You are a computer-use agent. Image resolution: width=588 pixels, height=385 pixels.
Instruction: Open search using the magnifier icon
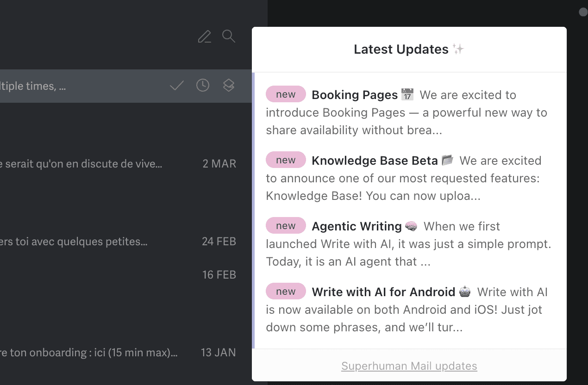coord(228,36)
